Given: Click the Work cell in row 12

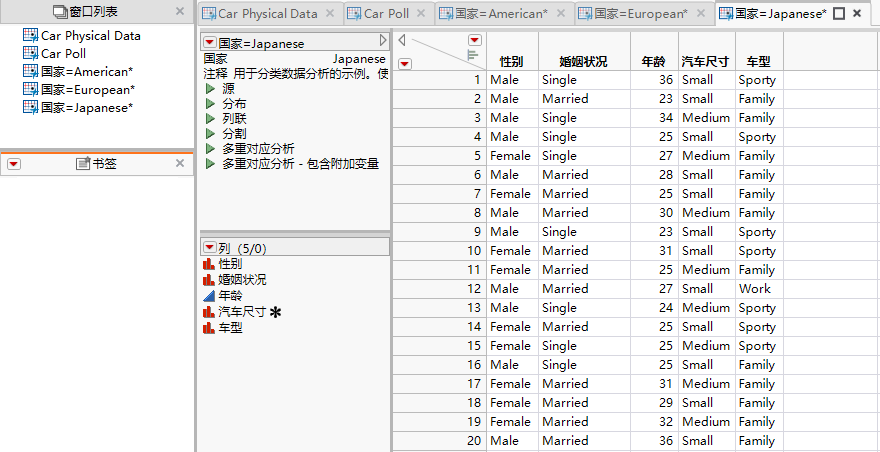Looking at the screenshot, I should click(759, 289).
